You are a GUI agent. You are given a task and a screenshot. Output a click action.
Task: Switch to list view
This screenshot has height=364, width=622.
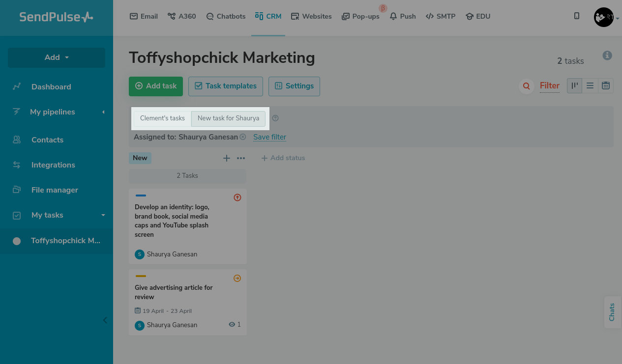click(590, 85)
